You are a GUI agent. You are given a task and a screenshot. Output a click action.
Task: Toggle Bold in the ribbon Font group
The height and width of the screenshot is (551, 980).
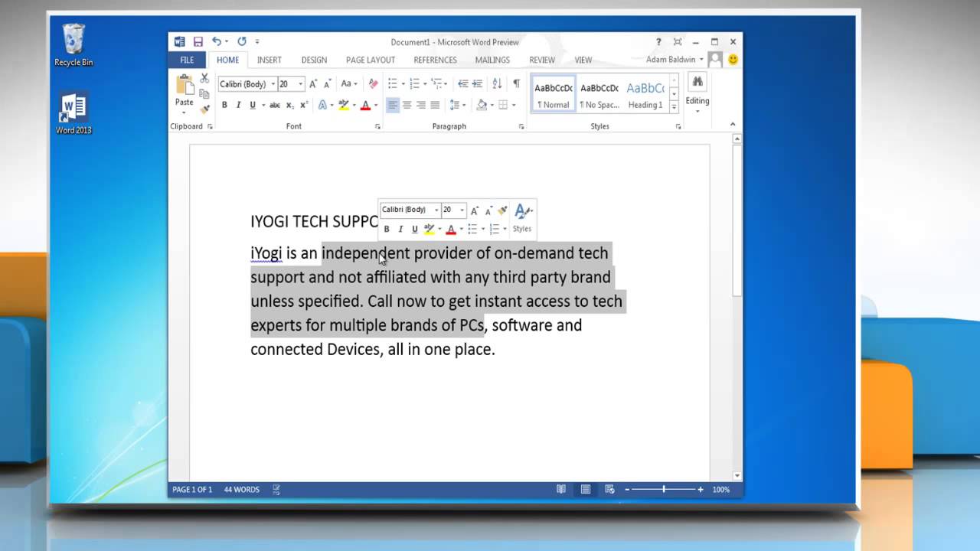(224, 105)
